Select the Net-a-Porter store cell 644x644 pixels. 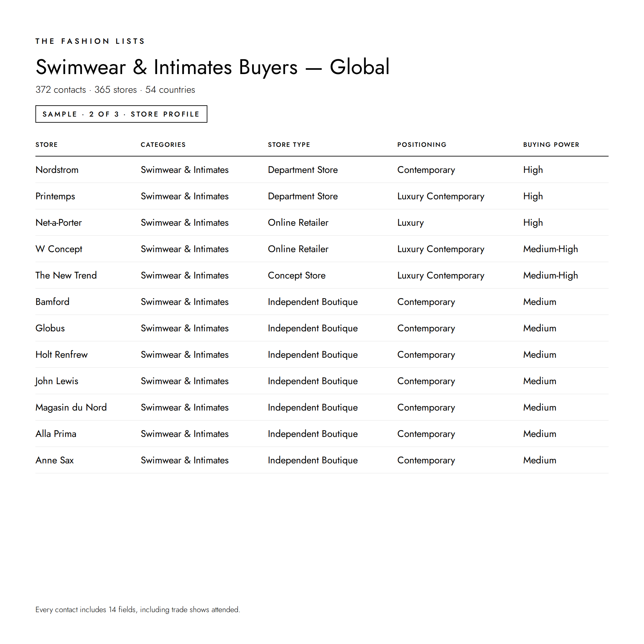point(59,222)
